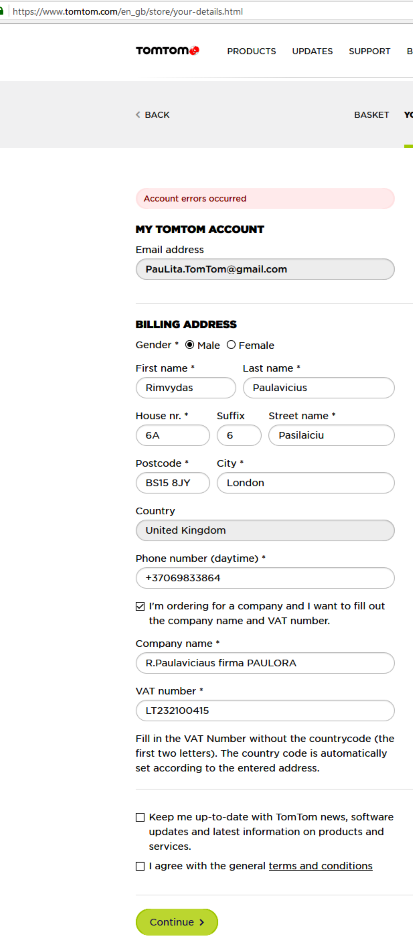
Task: Open the terms and conditions link
Action: (x=321, y=866)
